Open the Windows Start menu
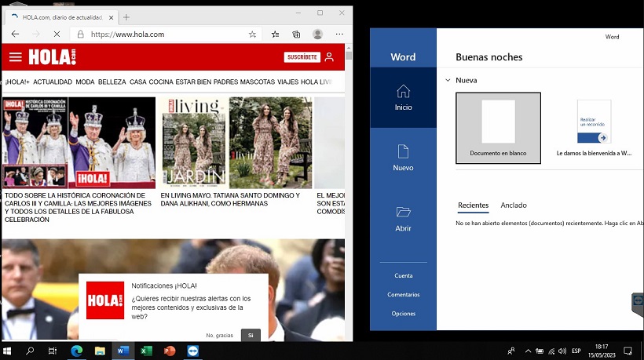644x360 pixels. pyautogui.click(x=7, y=351)
